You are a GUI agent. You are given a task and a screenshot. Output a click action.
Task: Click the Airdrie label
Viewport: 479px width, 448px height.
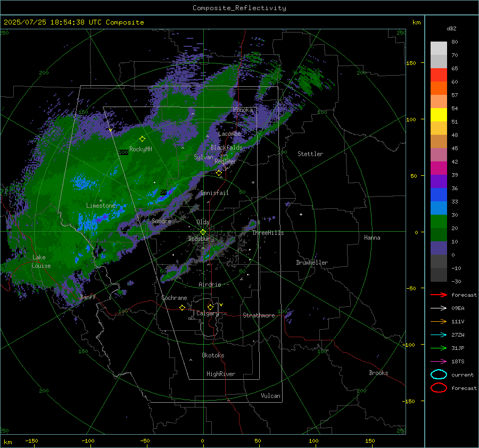coord(210,284)
